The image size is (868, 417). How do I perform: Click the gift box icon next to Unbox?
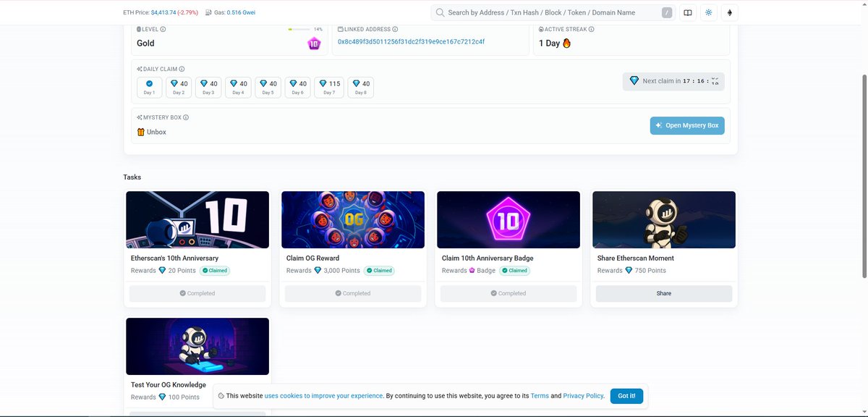click(140, 132)
